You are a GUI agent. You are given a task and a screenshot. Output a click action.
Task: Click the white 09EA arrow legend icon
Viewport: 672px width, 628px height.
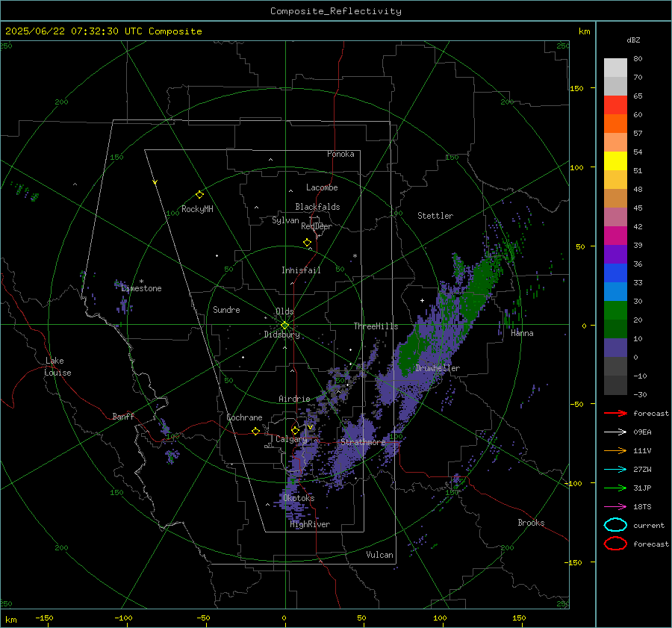[x=615, y=432]
